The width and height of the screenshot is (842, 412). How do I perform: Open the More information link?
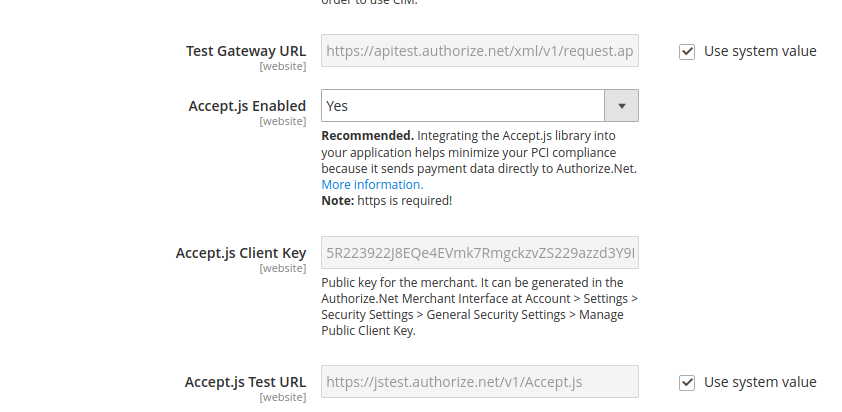pos(372,184)
